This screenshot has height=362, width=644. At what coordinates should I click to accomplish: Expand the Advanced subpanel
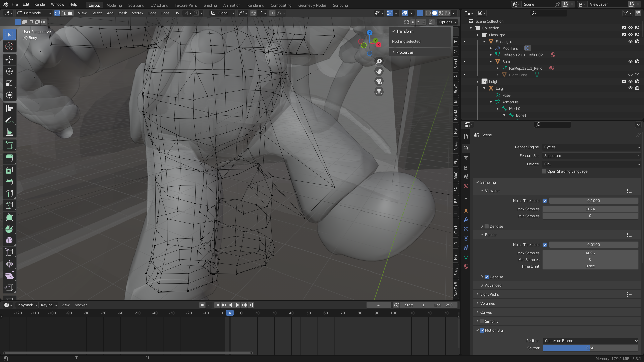[493, 285]
